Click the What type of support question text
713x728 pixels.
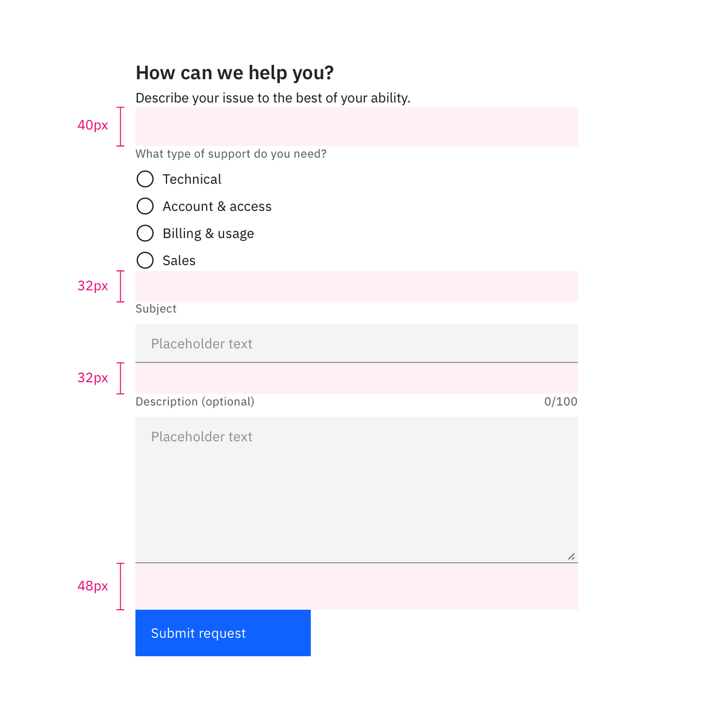[231, 153]
